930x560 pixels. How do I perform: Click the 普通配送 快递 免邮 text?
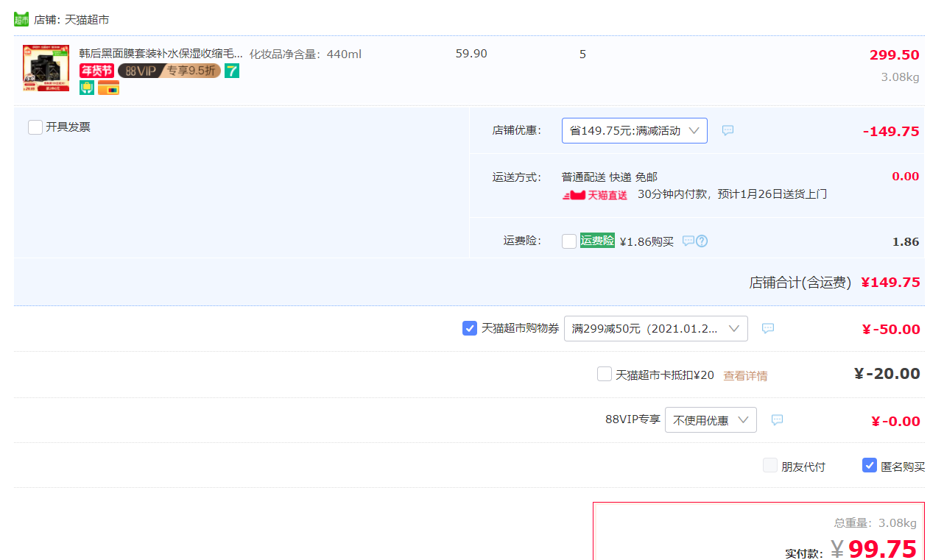[x=610, y=177]
